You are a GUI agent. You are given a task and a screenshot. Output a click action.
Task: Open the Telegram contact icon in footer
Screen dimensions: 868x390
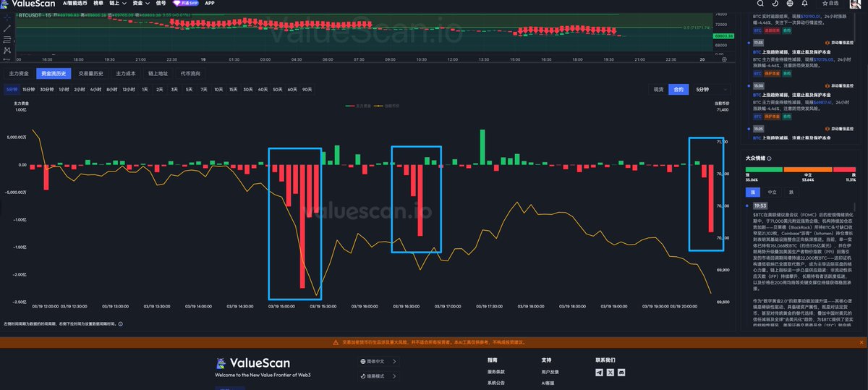(599, 372)
